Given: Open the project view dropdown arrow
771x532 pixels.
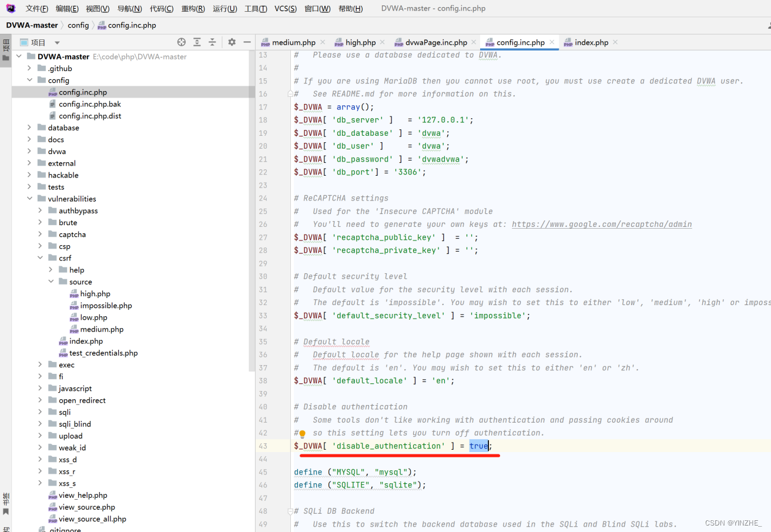Looking at the screenshot, I should click(57, 42).
